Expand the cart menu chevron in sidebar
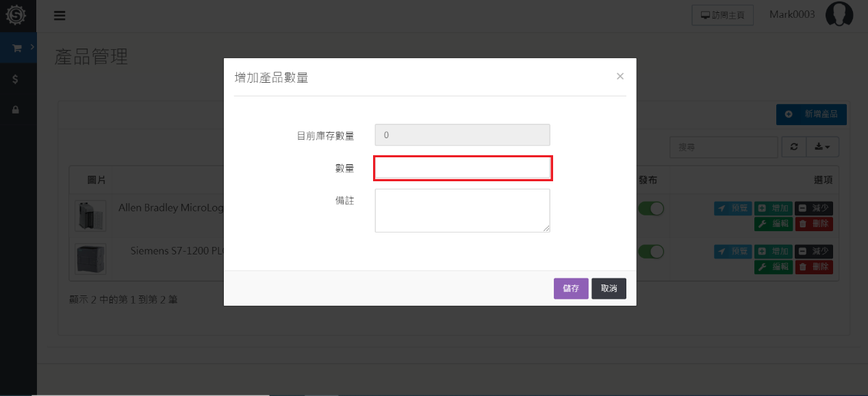The height and width of the screenshot is (396, 868). (x=31, y=47)
